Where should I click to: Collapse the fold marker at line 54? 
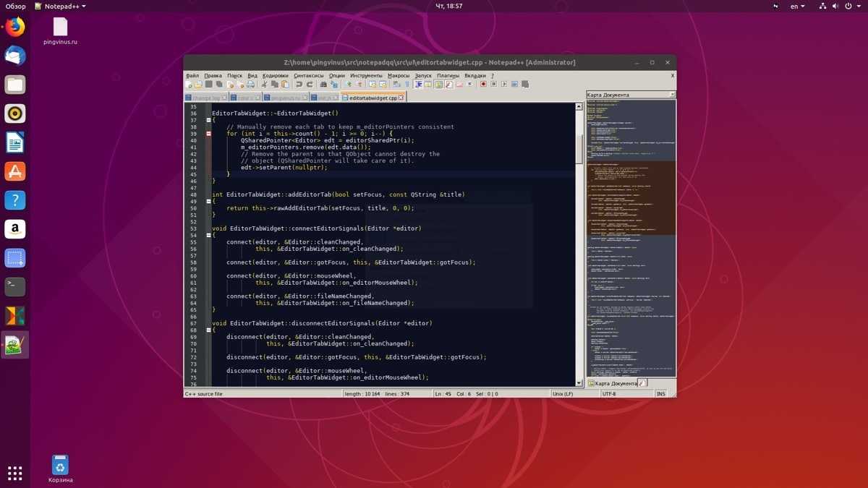[208, 236]
